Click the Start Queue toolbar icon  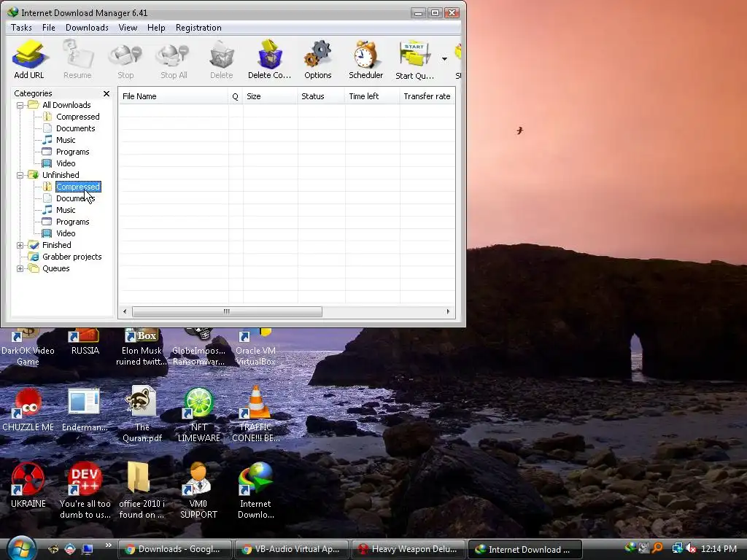[x=414, y=59]
